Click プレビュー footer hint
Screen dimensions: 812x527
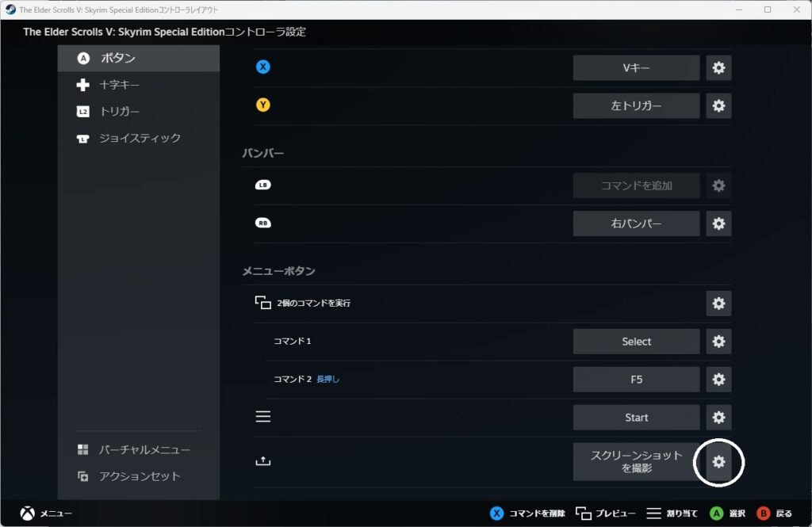pyautogui.click(x=605, y=513)
